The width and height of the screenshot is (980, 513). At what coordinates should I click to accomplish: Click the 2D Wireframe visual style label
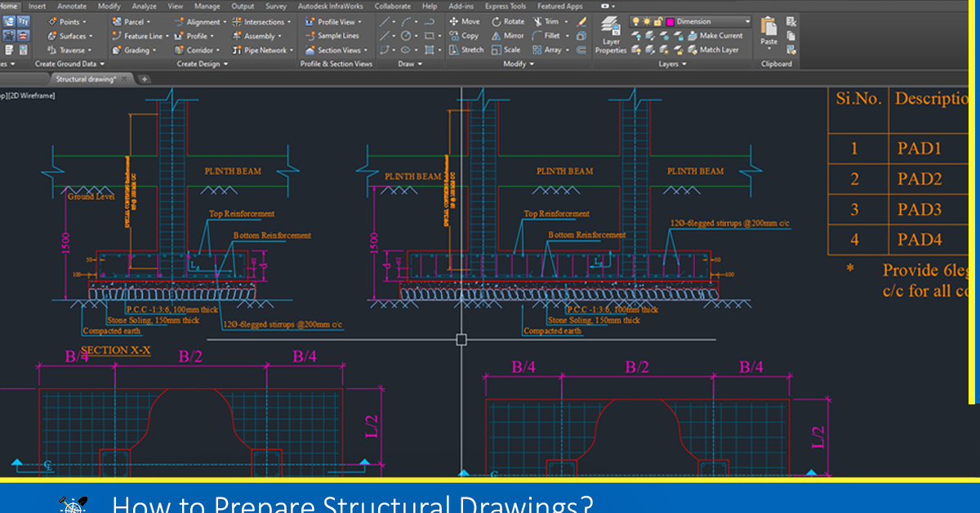(x=31, y=96)
